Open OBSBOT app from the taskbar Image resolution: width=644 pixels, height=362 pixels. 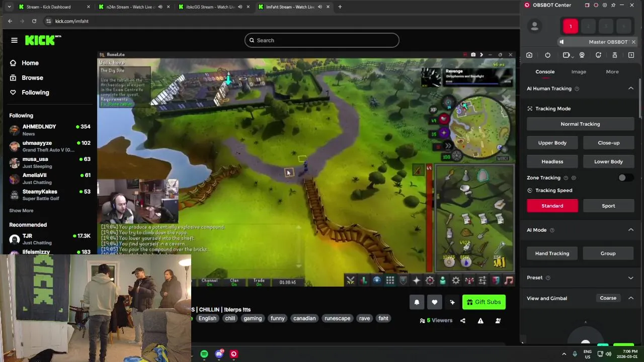tap(233, 354)
